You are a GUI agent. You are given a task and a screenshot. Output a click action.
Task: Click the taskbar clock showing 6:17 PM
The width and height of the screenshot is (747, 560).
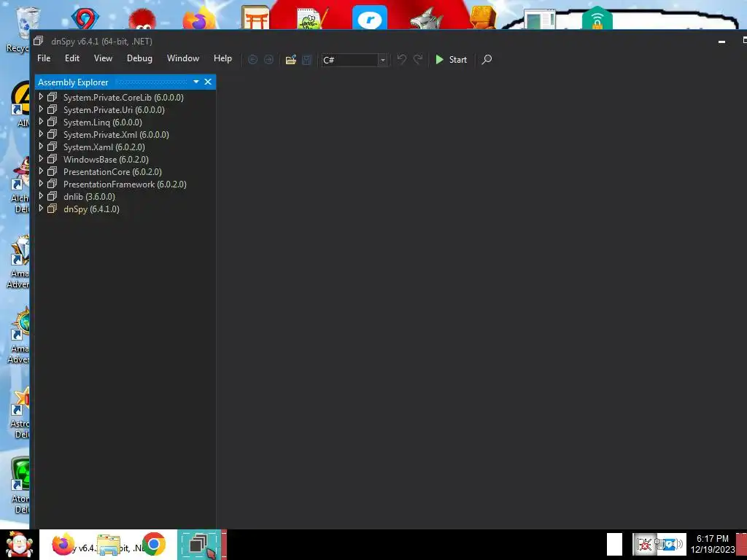(x=713, y=544)
